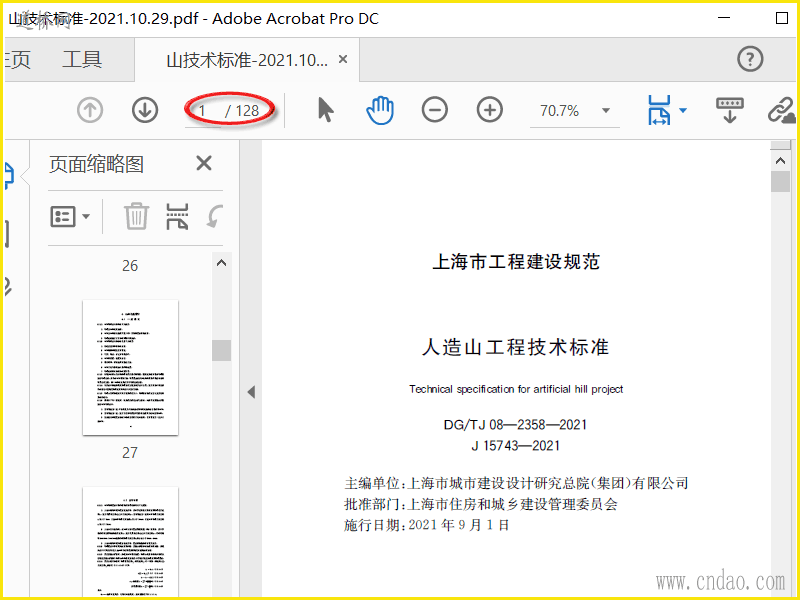Click the text DG/TJ 08—2358—2021
The image size is (800, 600).
pyautogui.click(x=515, y=424)
